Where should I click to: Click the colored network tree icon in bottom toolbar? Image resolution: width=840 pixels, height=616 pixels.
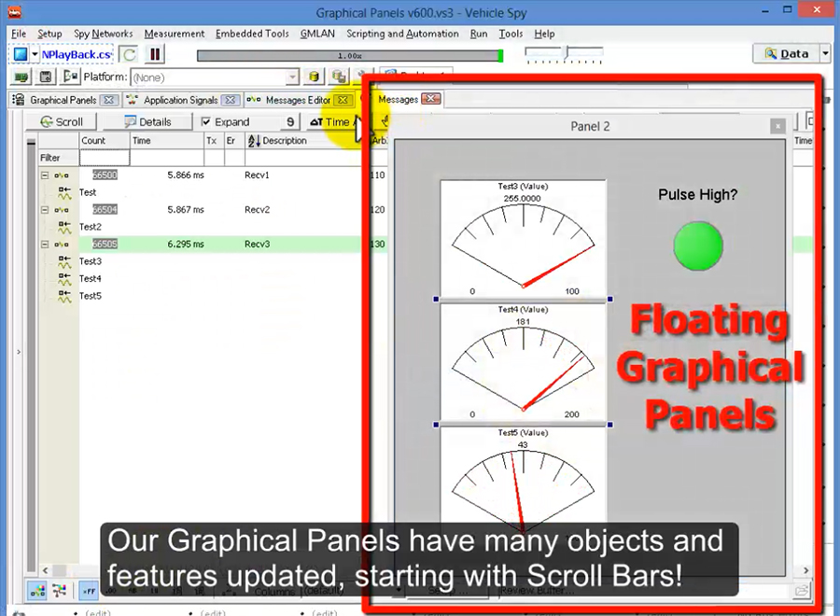pyautogui.click(x=60, y=591)
